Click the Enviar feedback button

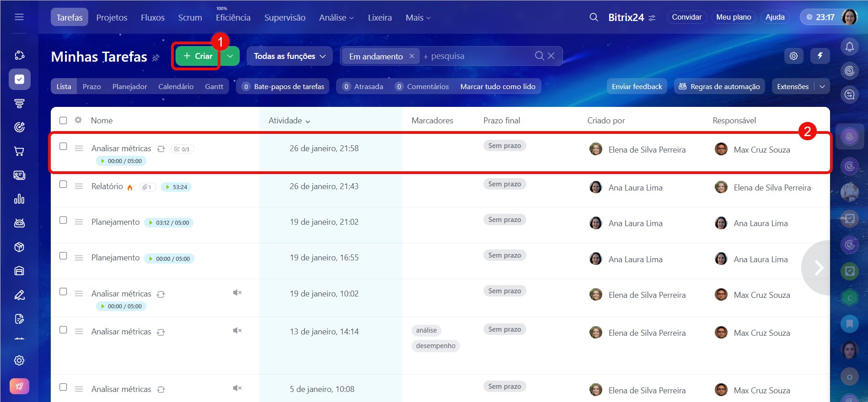click(637, 86)
